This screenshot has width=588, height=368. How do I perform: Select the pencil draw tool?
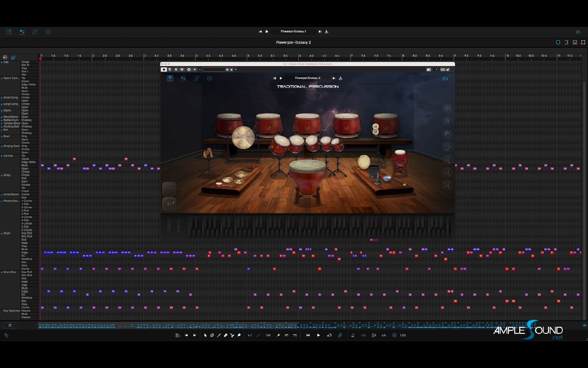[219, 335]
